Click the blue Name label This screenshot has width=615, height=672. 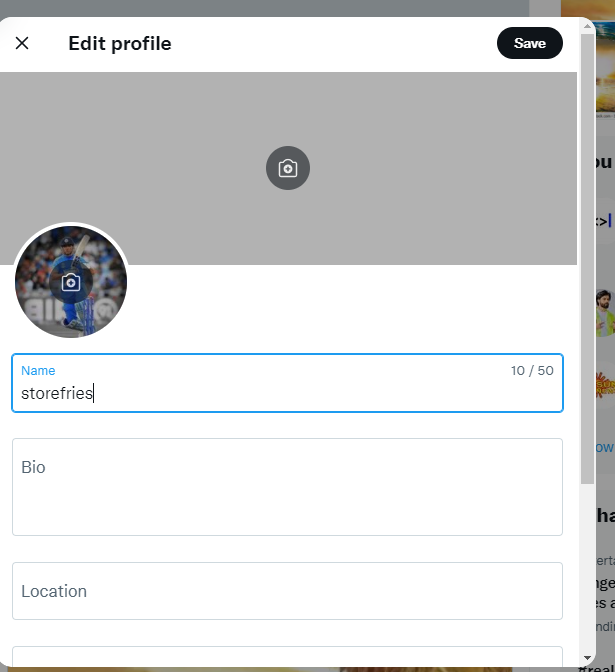click(38, 371)
